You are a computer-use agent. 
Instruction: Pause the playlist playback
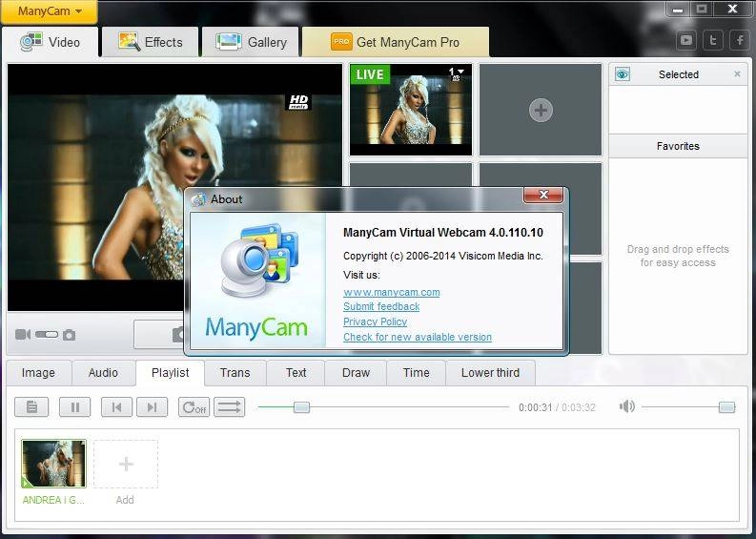tap(74, 407)
